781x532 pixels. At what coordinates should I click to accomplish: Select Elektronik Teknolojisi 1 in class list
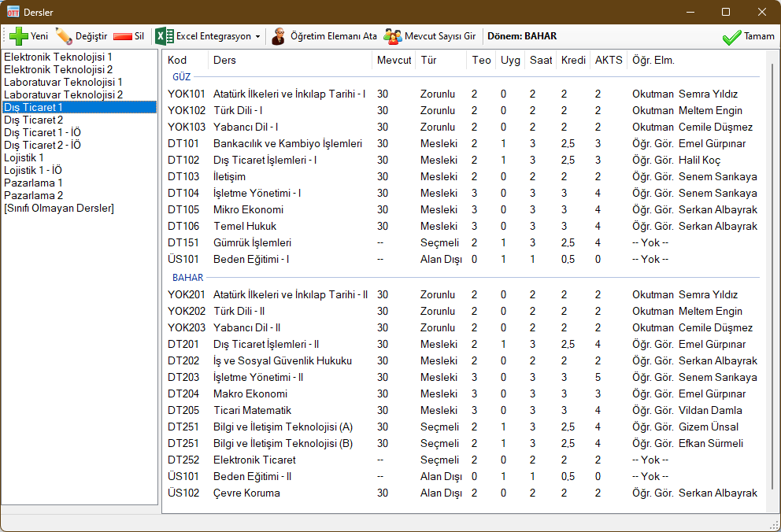tap(58, 57)
